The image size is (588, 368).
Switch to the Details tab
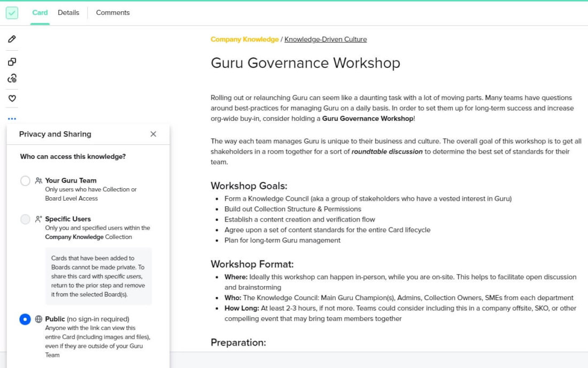(x=68, y=12)
